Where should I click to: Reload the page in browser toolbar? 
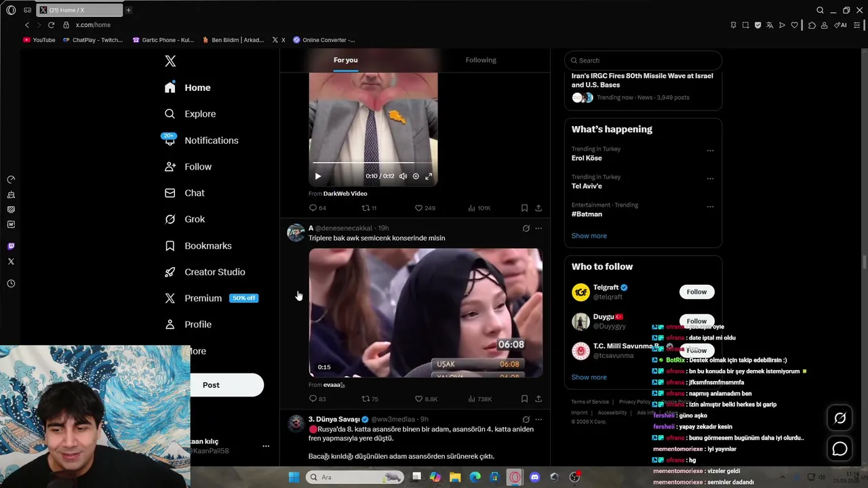51,25
